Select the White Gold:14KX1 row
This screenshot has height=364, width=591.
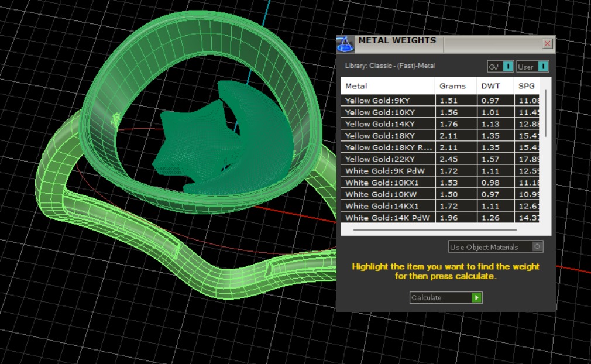pos(440,206)
